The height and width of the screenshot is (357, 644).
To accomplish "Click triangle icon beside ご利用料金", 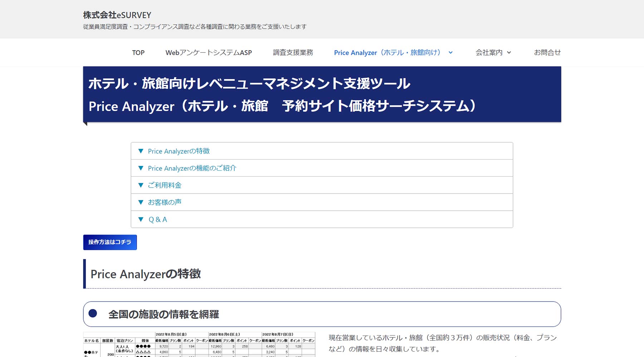I will tap(141, 185).
